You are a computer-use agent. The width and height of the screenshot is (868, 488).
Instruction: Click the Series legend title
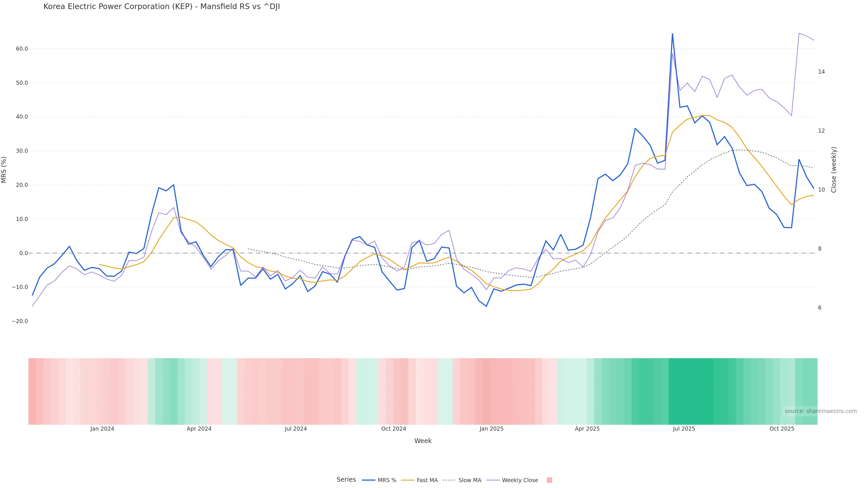click(x=346, y=480)
